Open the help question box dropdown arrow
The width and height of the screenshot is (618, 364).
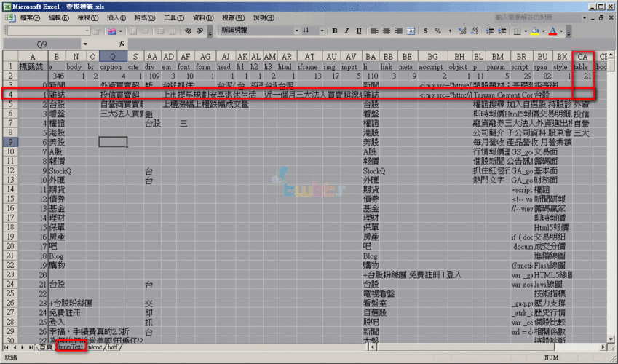(584, 17)
